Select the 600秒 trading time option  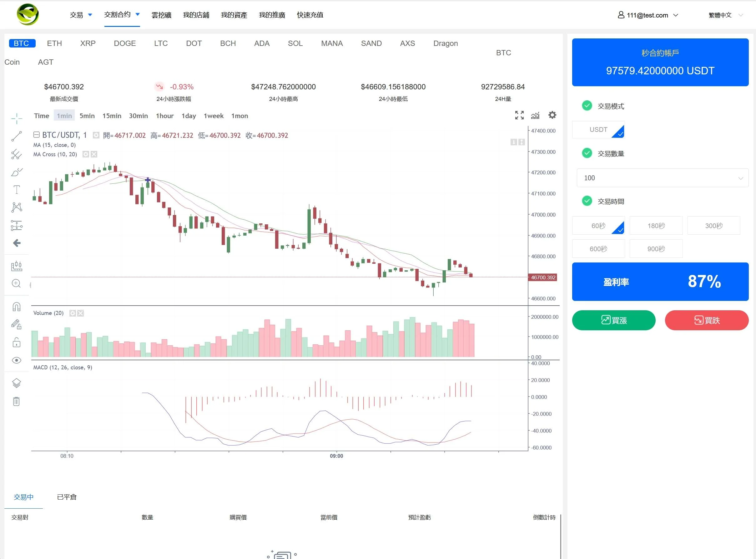[x=598, y=249]
